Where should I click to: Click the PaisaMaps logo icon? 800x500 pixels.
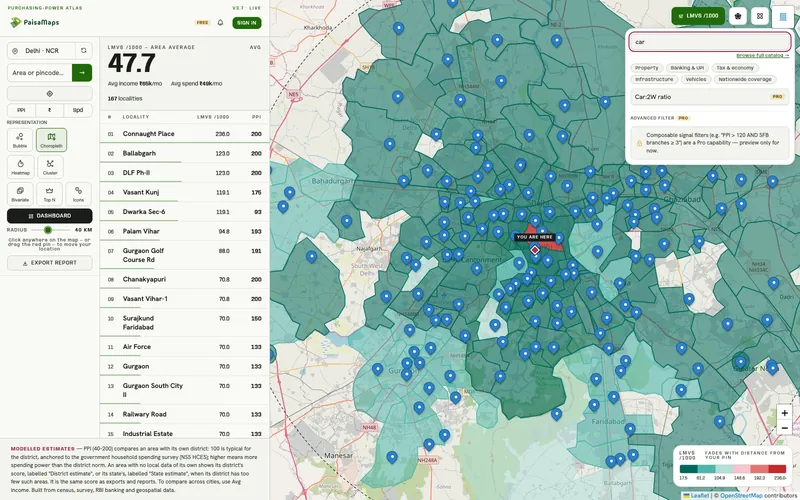pyautogui.click(x=15, y=22)
